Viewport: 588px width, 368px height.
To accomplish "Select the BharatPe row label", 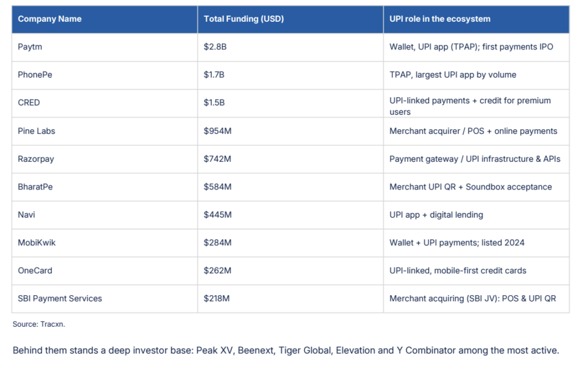I will tap(35, 187).
